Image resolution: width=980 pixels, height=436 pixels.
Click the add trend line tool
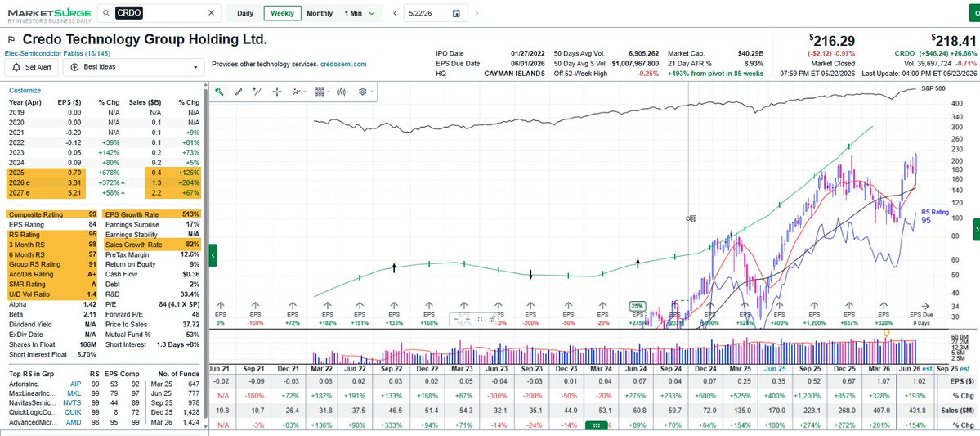257,92
